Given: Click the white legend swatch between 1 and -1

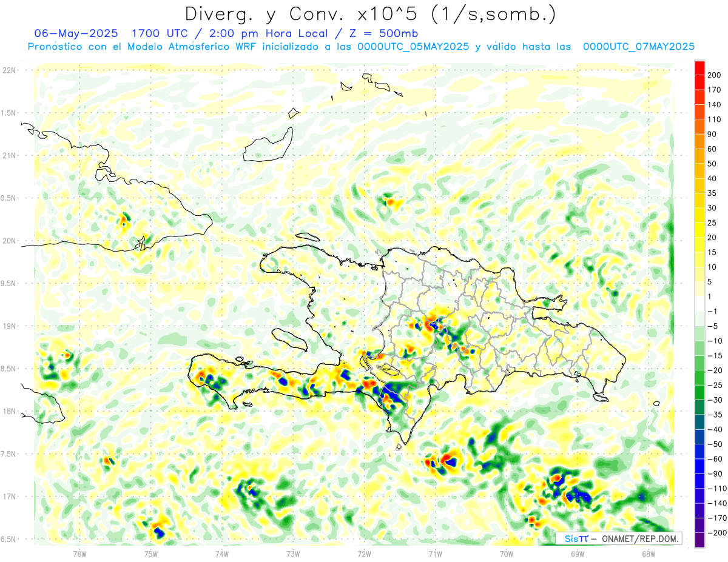Looking at the screenshot, I should click(699, 304).
